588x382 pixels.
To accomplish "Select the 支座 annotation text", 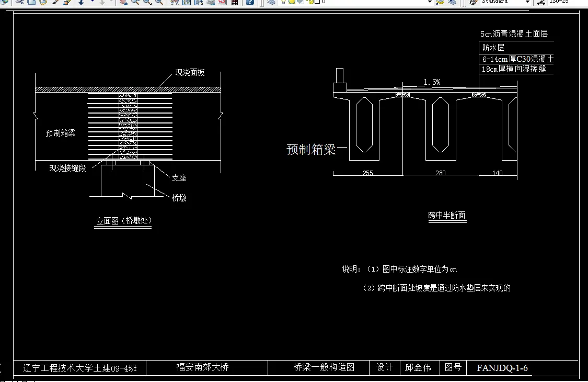I will (x=179, y=178).
